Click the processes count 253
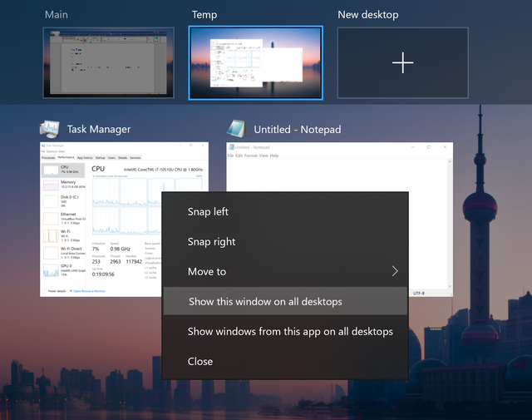This screenshot has width=532, height=420. tap(96, 261)
